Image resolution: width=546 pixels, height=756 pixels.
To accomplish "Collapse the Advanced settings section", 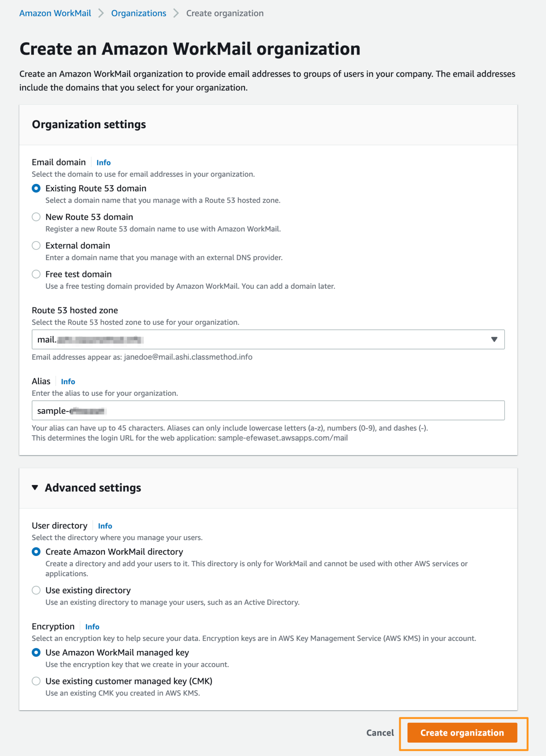I will pyautogui.click(x=35, y=487).
